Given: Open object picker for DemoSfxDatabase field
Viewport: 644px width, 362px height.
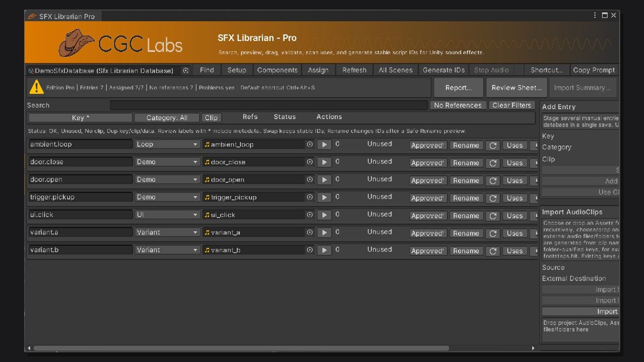Looking at the screenshot, I should click(x=186, y=70).
